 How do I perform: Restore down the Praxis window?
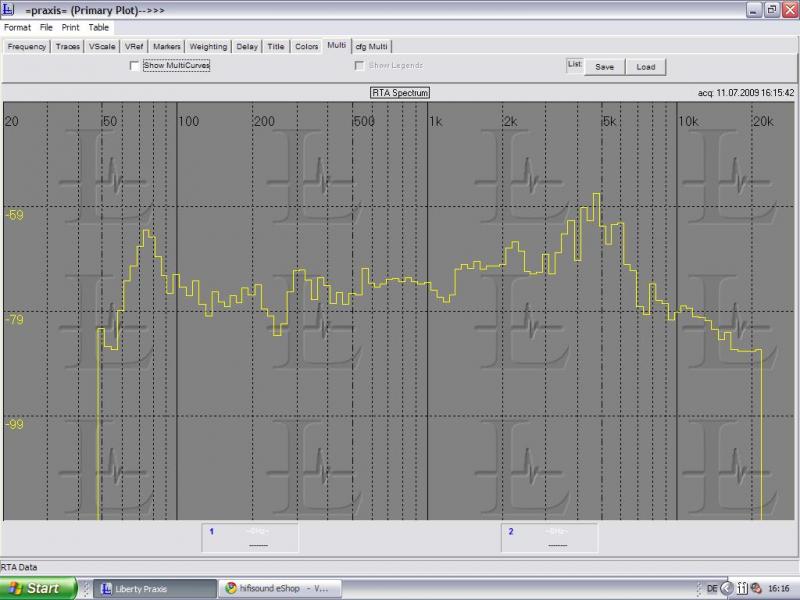pos(772,10)
